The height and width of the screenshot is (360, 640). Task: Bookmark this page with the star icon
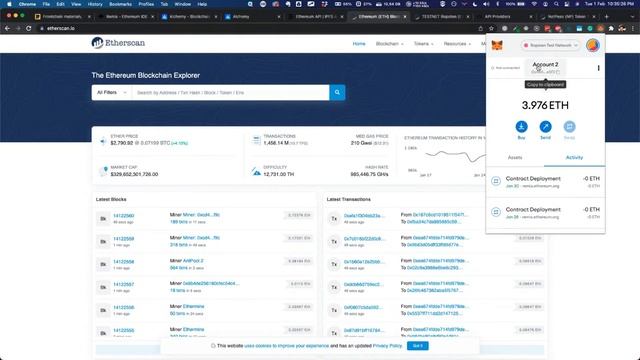coord(491,29)
